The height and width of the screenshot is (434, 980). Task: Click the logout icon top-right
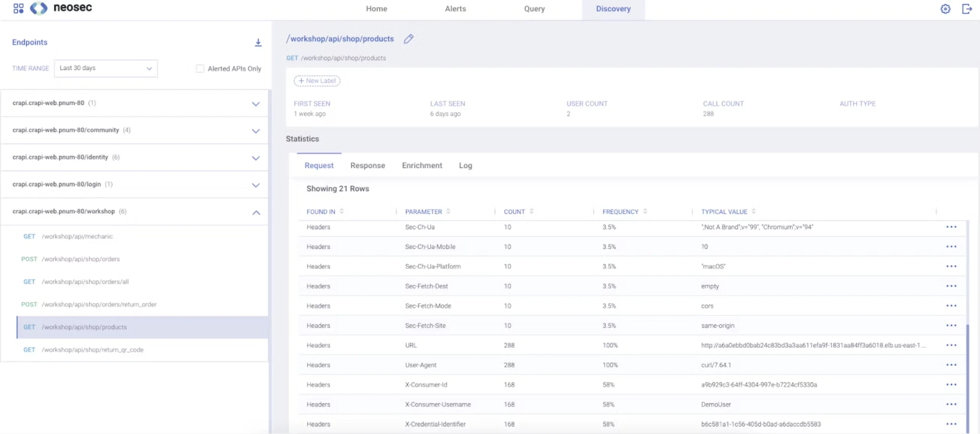coord(967,9)
